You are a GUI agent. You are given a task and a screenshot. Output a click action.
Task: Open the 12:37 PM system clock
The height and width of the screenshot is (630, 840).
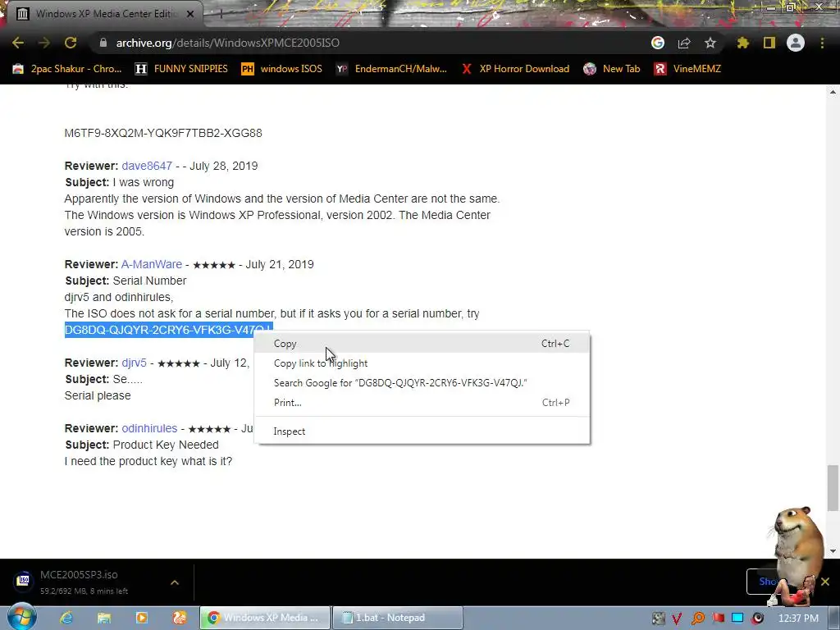click(798, 619)
